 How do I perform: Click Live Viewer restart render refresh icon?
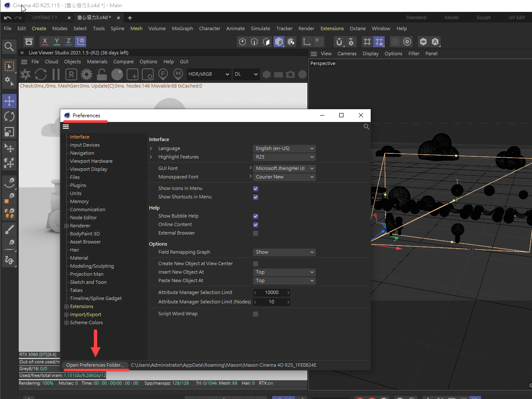click(x=41, y=74)
